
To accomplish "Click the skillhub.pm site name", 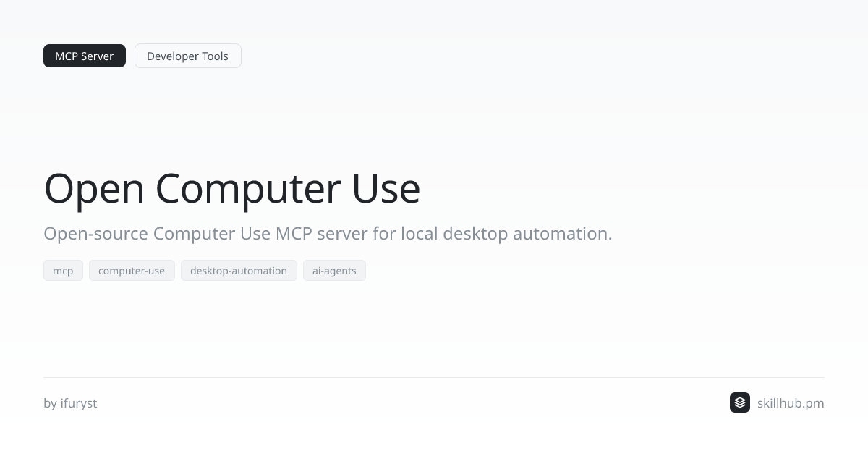I will 791,403.
